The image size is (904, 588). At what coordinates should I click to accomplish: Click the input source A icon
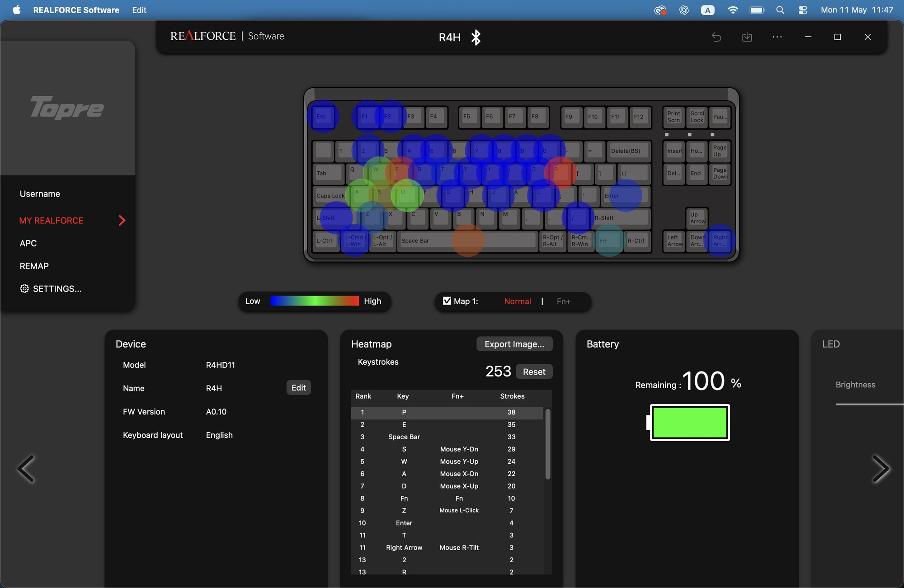pos(708,10)
